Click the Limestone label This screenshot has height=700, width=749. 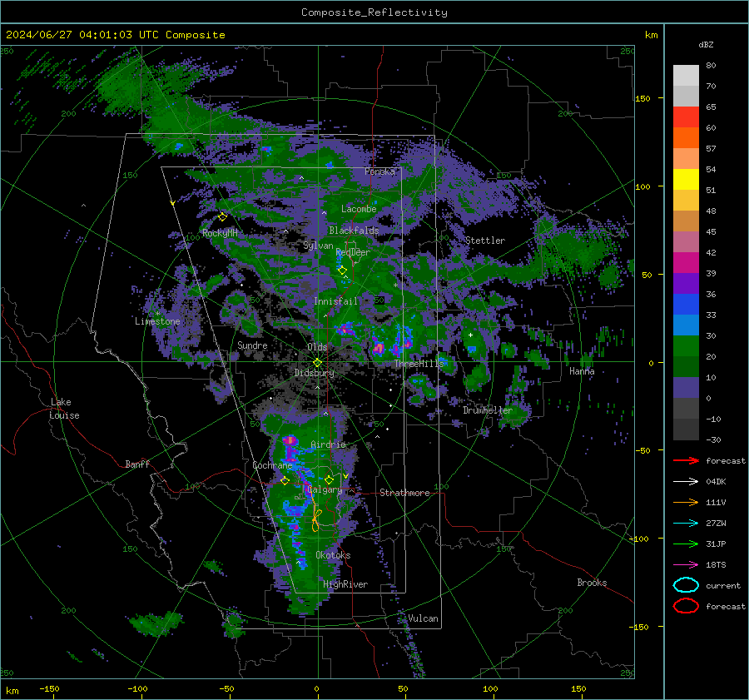(157, 321)
